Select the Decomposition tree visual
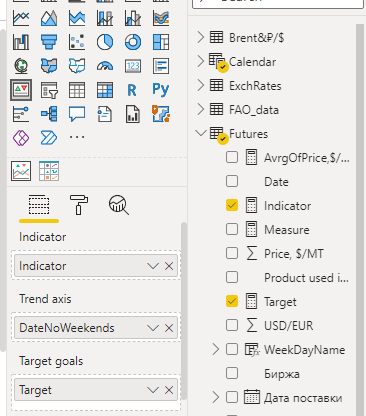 (49, 114)
